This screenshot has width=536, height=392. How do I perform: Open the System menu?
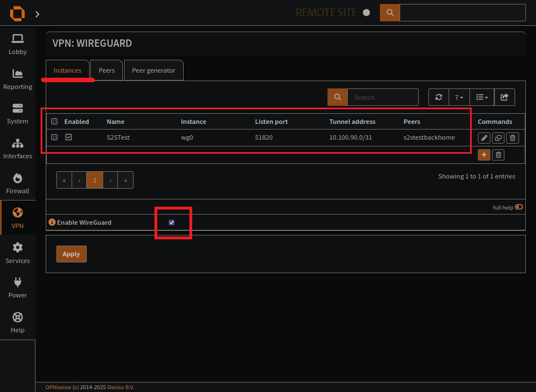click(x=17, y=114)
